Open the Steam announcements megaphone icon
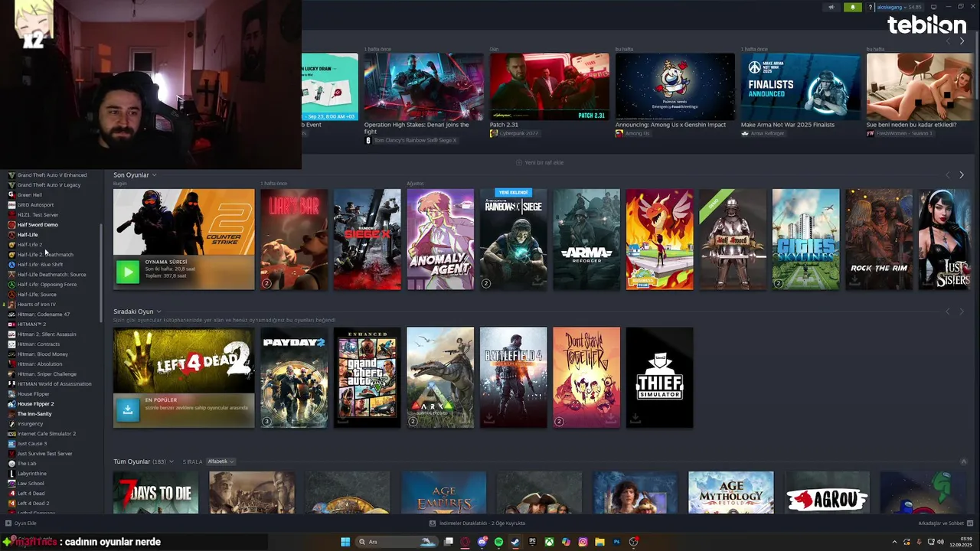Image resolution: width=980 pixels, height=551 pixels. click(831, 7)
